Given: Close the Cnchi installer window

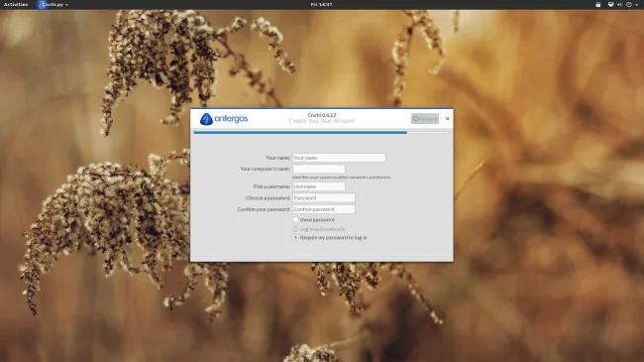Looking at the screenshot, I should [x=447, y=118].
